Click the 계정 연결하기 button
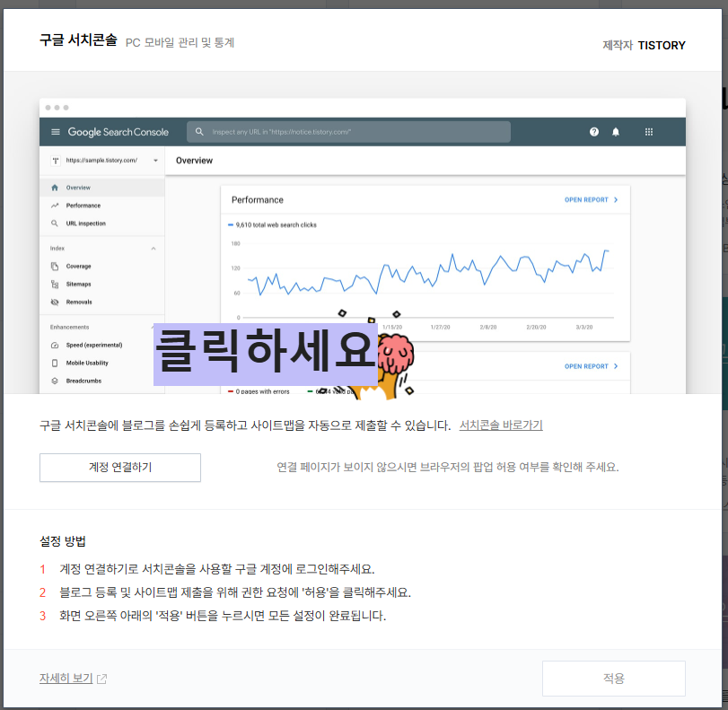The image size is (728, 710). (x=119, y=467)
